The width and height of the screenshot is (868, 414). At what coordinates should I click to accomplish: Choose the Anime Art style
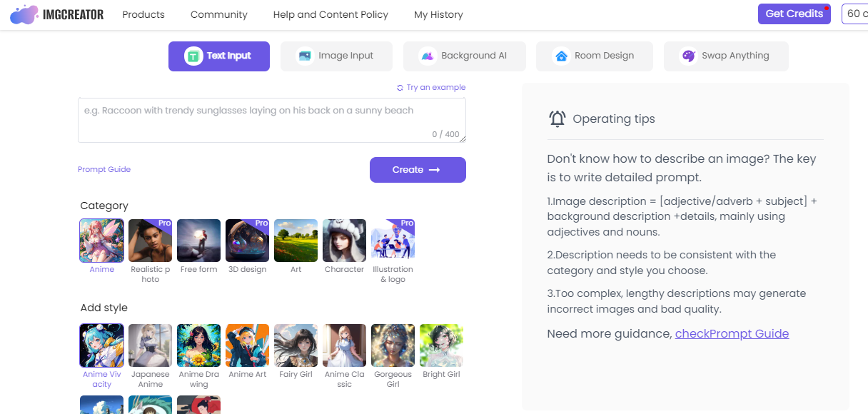coord(248,345)
